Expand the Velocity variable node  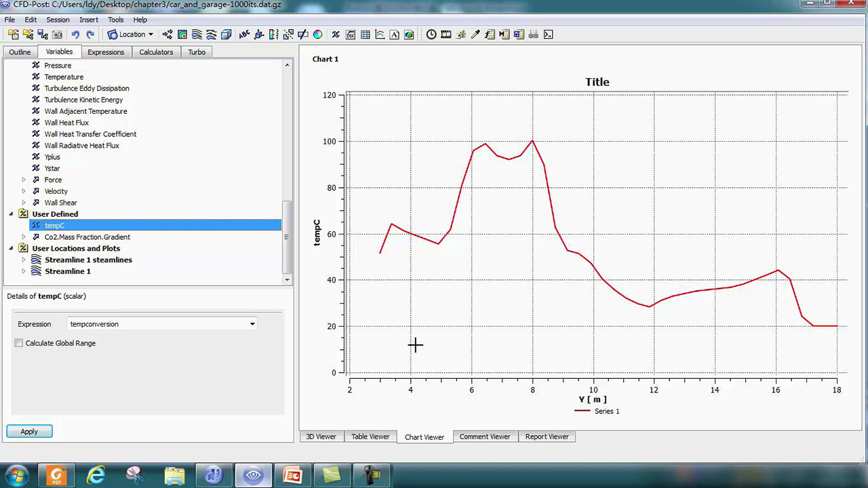[24, 191]
